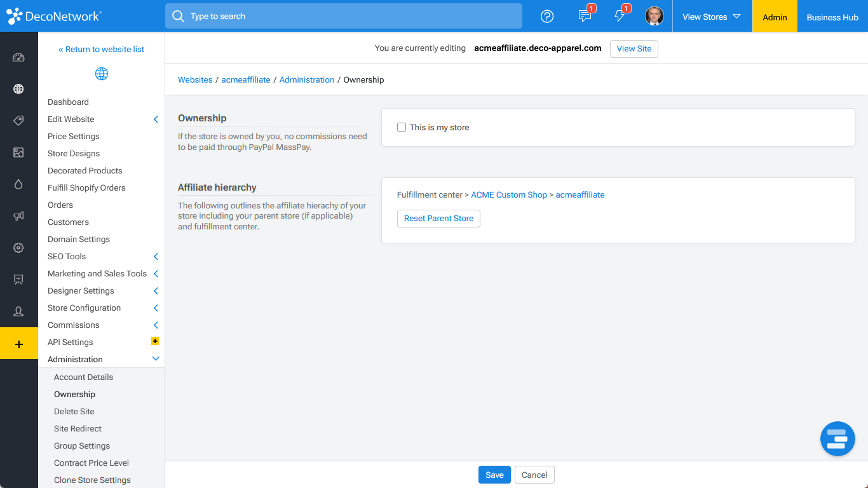Open the floating support chat widget

[x=837, y=438]
